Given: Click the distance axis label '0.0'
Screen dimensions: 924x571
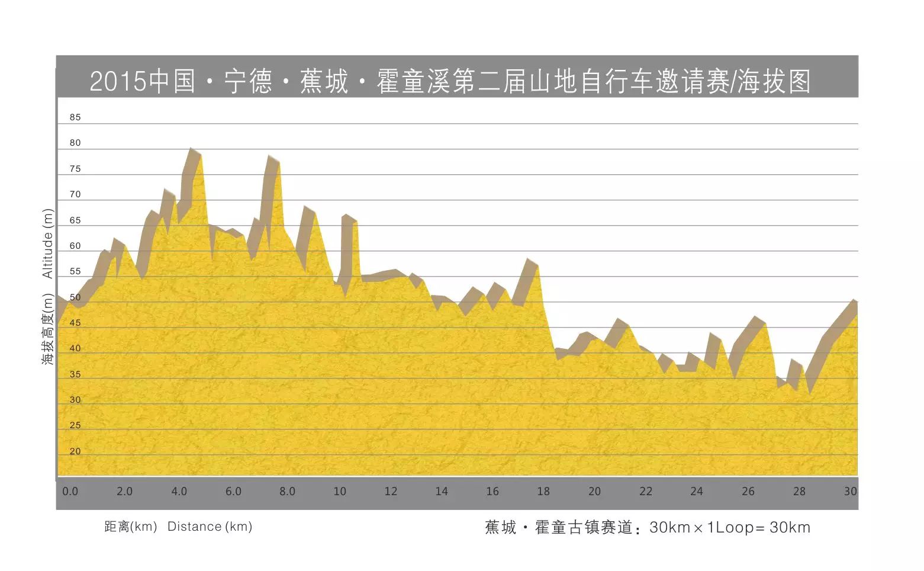Looking at the screenshot, I should coord(70,491).
